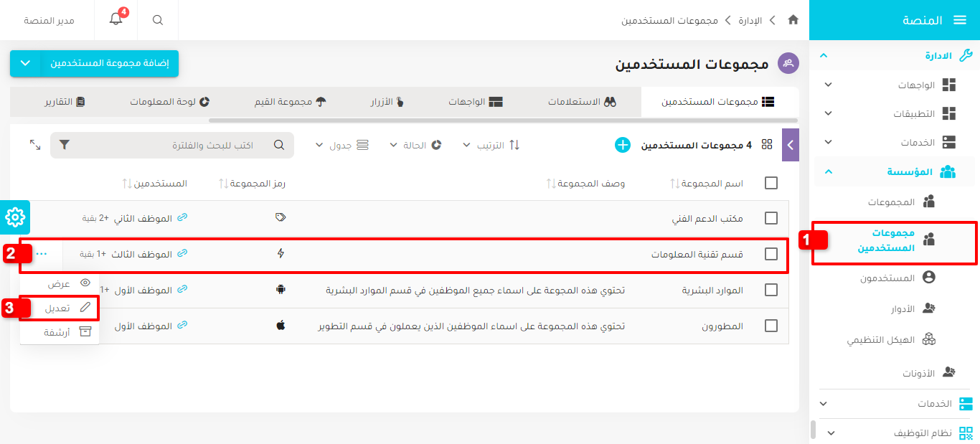The image size is (980, 444).
Task: Open the settings gear on left edge
Action: pyautogui.click(x=15, y=217)
